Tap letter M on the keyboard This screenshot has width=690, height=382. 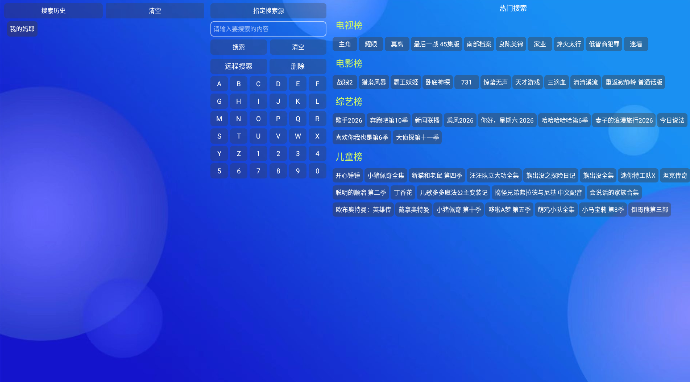[219, 119]
